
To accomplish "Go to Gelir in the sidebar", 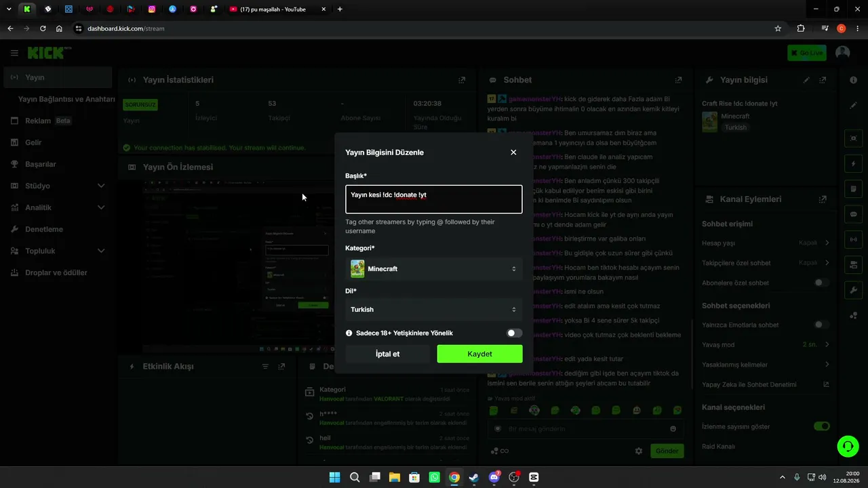I will click(x=58, y=142).
